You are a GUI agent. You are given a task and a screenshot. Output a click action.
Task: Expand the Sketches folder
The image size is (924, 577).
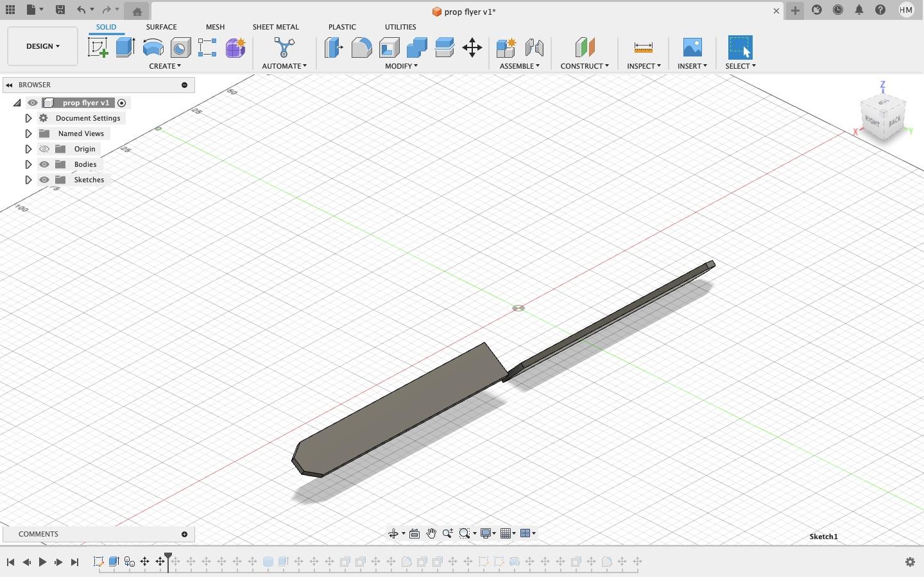[28, 180]
